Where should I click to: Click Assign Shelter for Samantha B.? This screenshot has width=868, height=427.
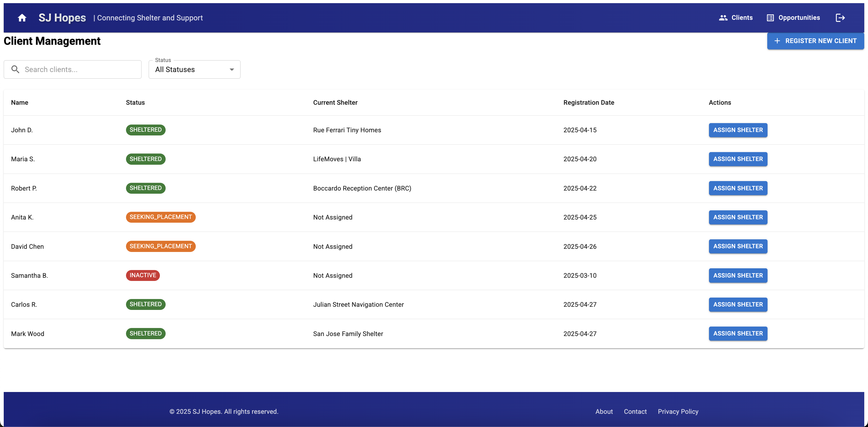pyautogui.click(x=738, y=275)
